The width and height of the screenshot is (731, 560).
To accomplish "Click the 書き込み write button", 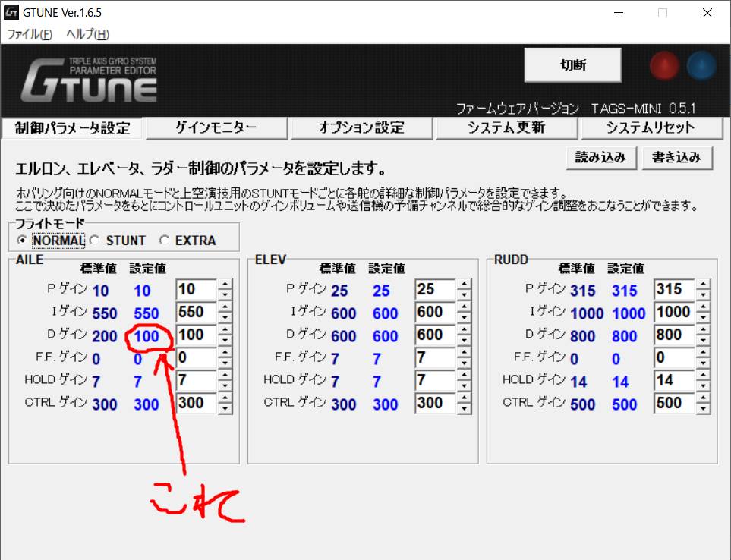I will (x=677, y=158).
